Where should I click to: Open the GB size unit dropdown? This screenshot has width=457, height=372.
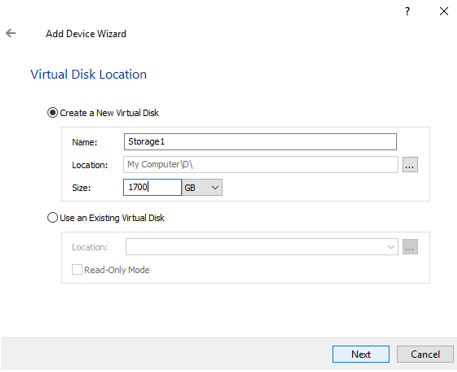tap(202, 187)
